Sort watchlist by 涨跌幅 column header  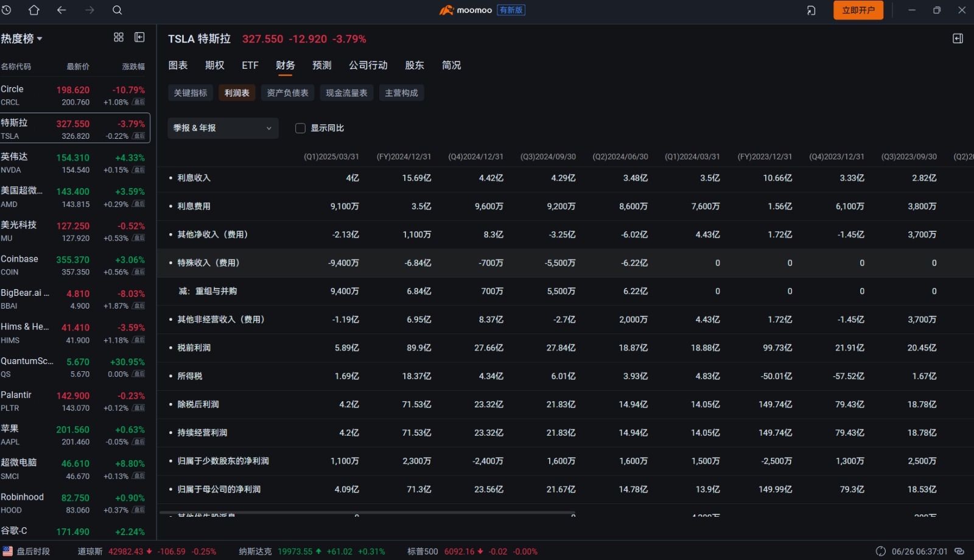[x=133, y=66]
